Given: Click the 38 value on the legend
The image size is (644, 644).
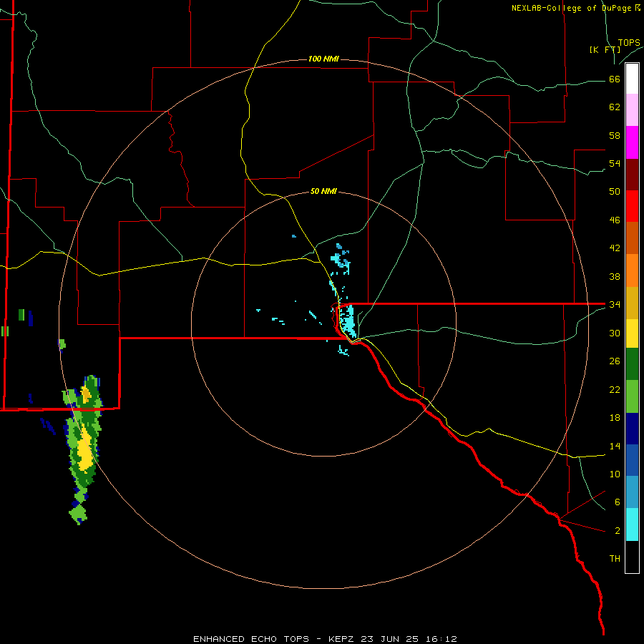Looking at the screenshot, I should point(615,276).
